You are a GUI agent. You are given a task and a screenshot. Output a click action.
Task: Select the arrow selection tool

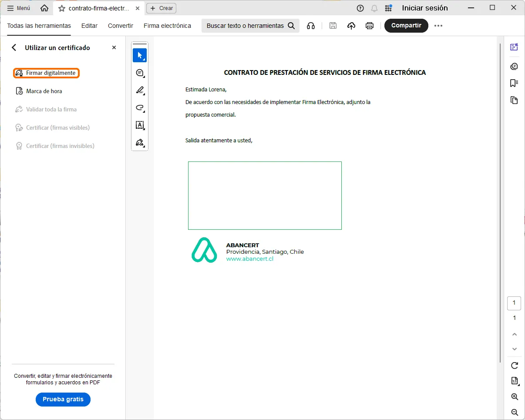140,55
